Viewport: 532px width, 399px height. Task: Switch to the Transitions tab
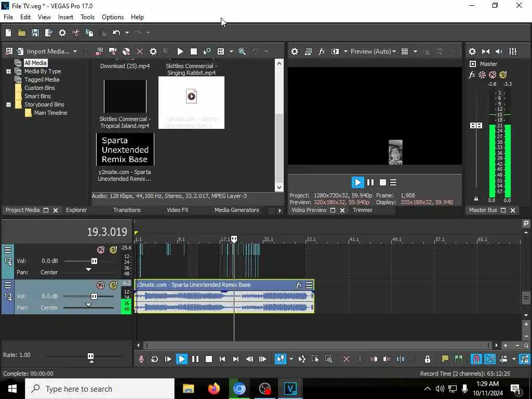point(127,210)
